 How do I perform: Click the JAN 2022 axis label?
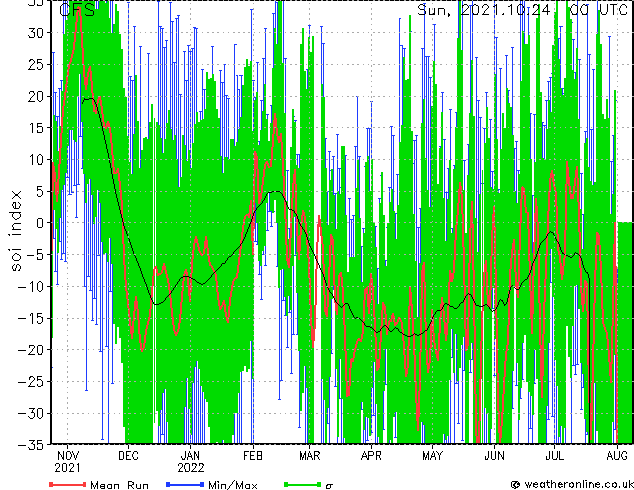(190, 462)
